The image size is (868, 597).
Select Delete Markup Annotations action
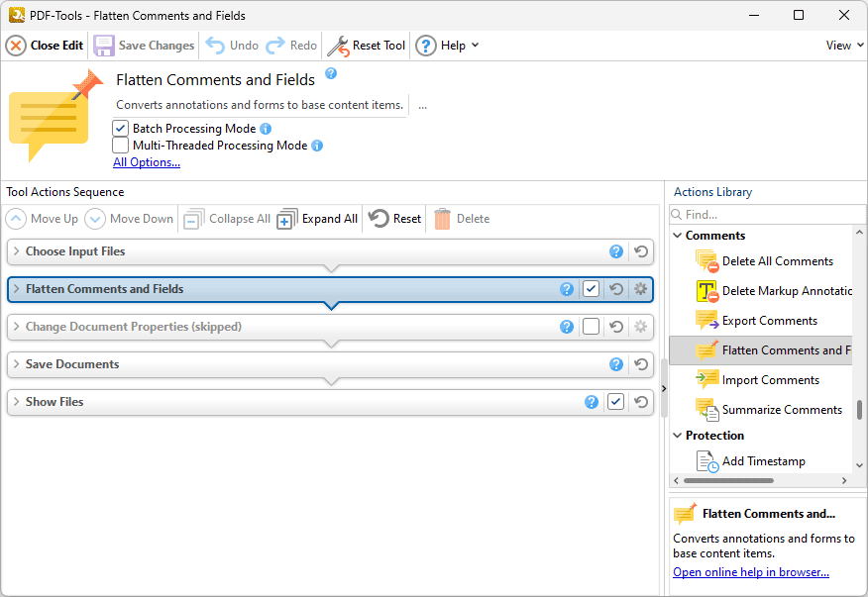coord(774,291)
